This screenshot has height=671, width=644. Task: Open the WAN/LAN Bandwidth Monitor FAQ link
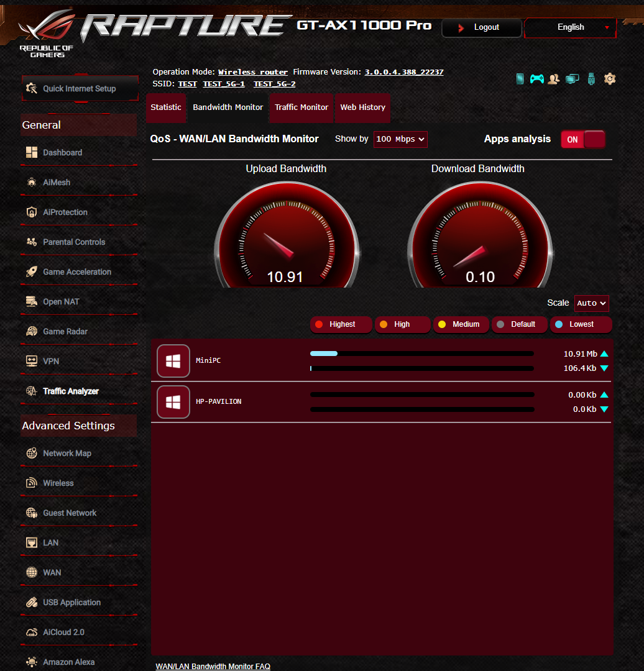pos(213,666)
